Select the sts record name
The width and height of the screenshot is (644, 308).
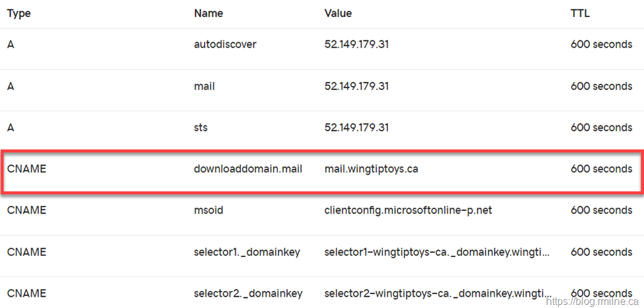(201, 128)
